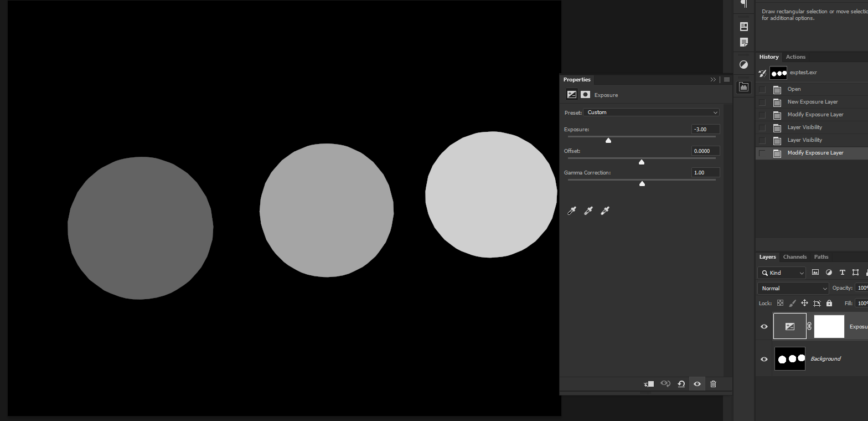This screenshot has width=868, height=421.
Task: Lock image pixels brush icon
Action: (792, 304)
